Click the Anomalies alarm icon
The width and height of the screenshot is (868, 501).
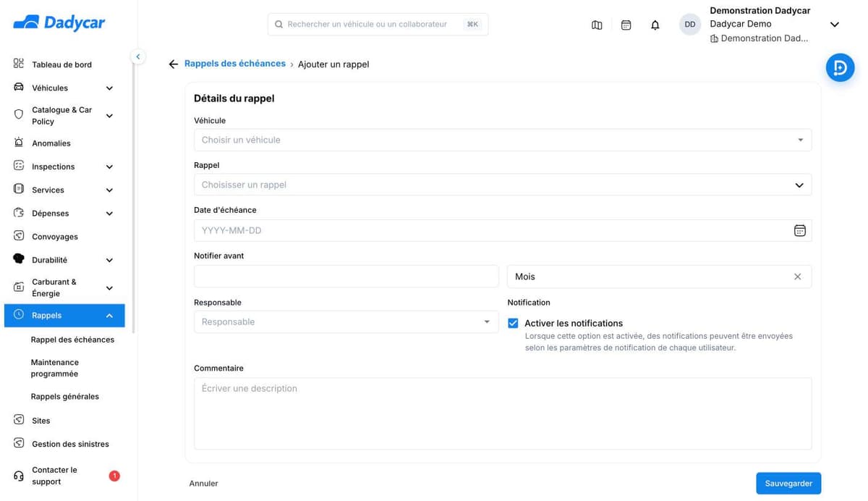click(19, 143)
